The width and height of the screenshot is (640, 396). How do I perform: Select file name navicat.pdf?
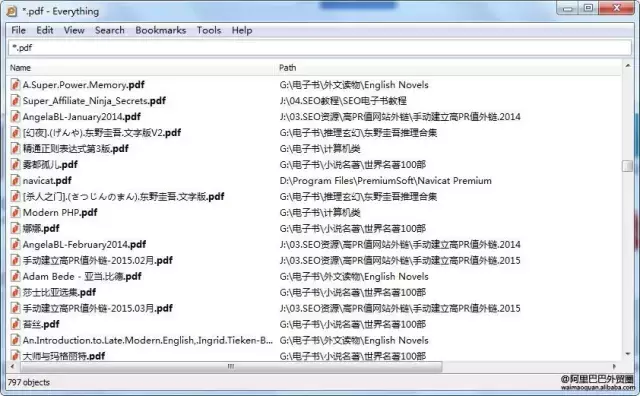[x=47, y=180]
